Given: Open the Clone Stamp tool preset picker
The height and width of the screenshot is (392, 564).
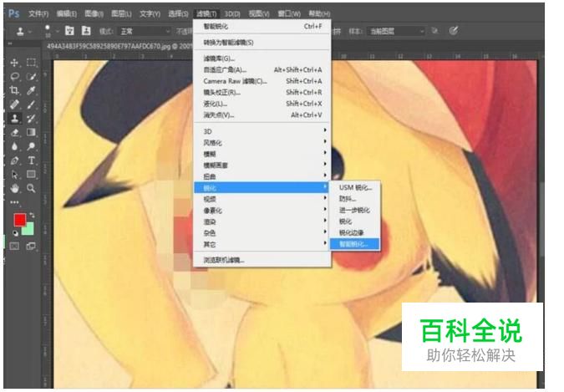Looking at the screenshot, I should point(23,32).
